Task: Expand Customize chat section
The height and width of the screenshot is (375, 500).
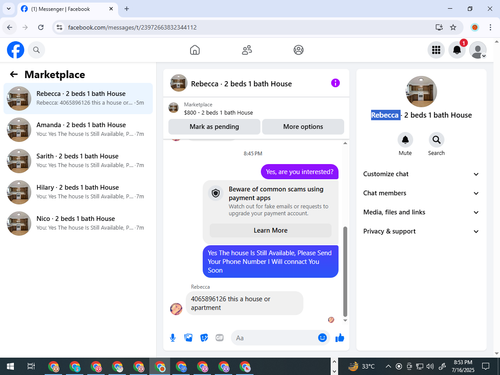Action: pos(421,174)
